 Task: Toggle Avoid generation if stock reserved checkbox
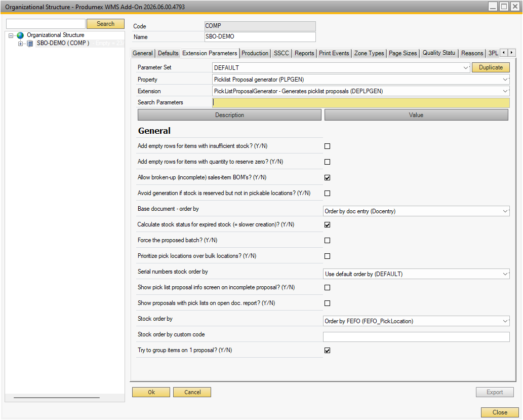pyautogui.click(x=327, y=194)
